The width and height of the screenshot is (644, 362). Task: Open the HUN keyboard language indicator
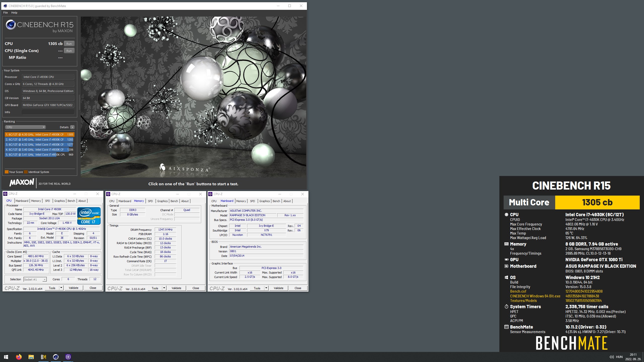(x=619, y=357)
